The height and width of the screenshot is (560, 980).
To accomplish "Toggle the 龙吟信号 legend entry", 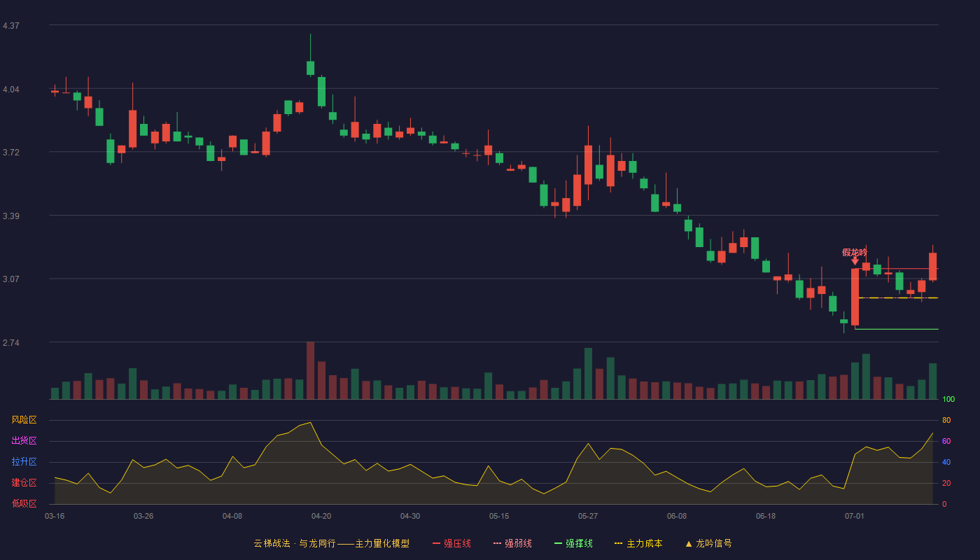I will pos(708,543).
